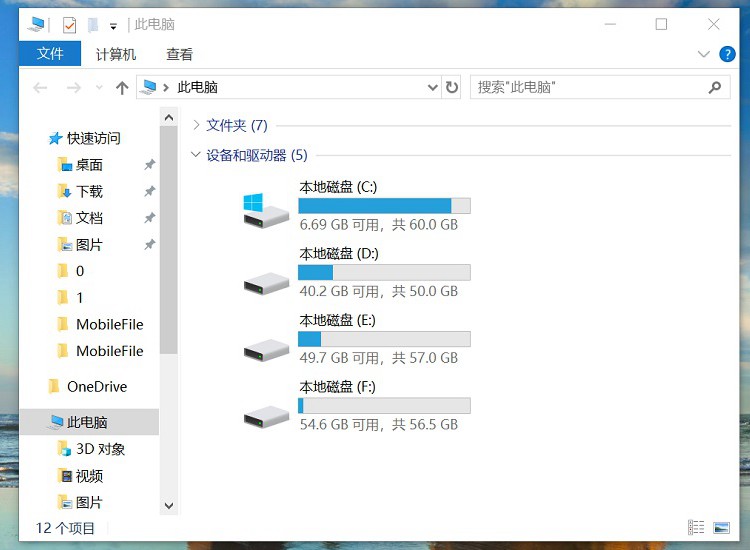
Task: Refresh the 此电脑 view
Action: (452, 87)
